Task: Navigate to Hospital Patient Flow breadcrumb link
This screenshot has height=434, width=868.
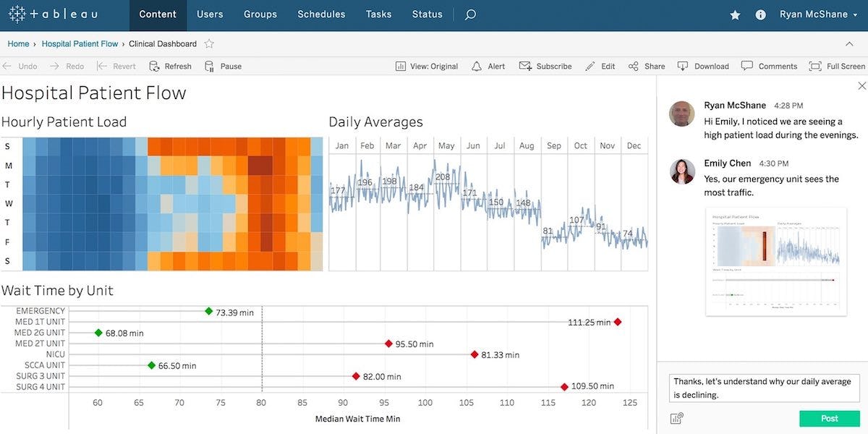Action: [80, 43]
